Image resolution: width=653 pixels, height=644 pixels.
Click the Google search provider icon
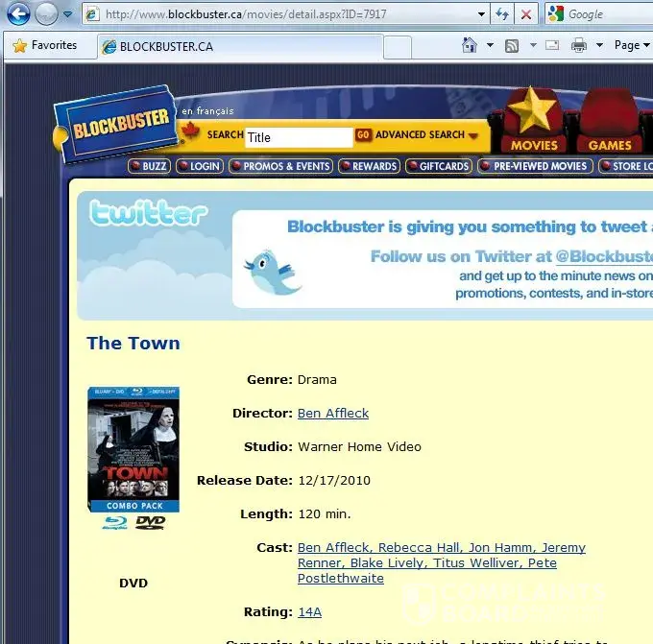(556, 13)
